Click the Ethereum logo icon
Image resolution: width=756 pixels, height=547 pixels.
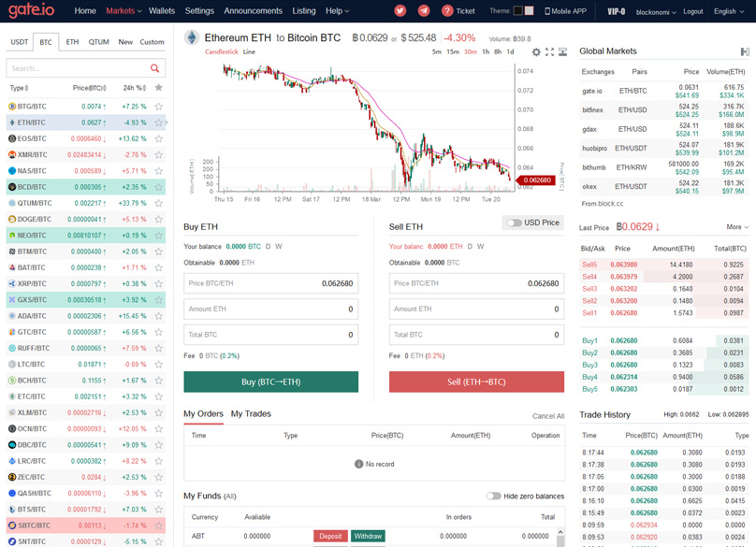192,37
